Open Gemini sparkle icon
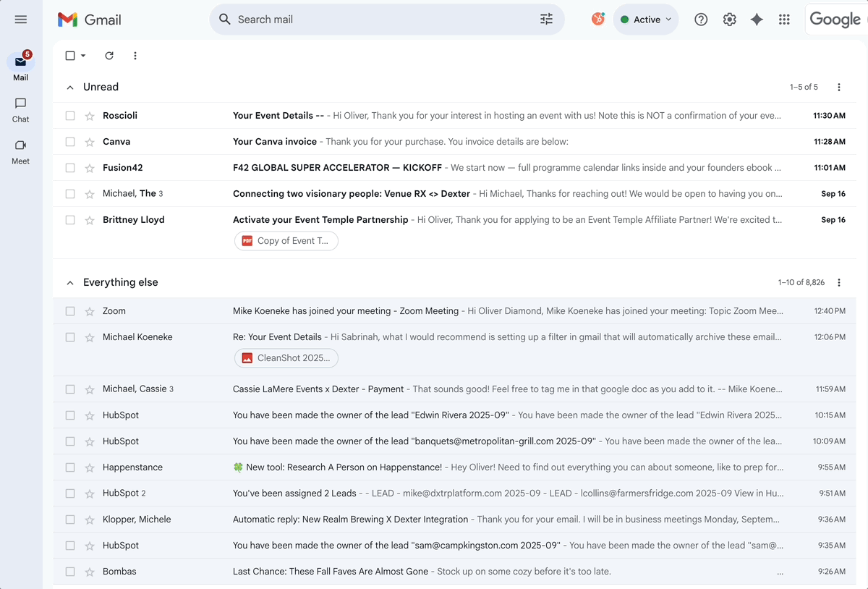Viewport: 868px width, 589px height. [757, 20]
